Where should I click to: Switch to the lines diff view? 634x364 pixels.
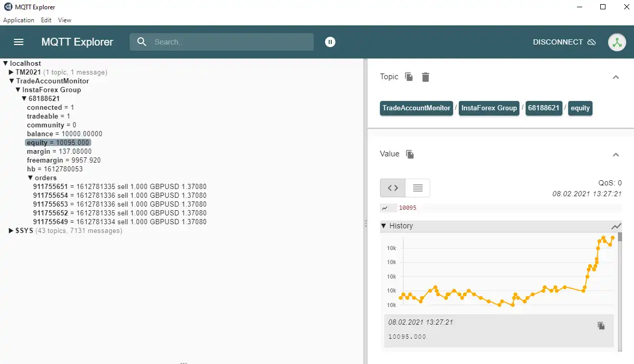[417, 188]
